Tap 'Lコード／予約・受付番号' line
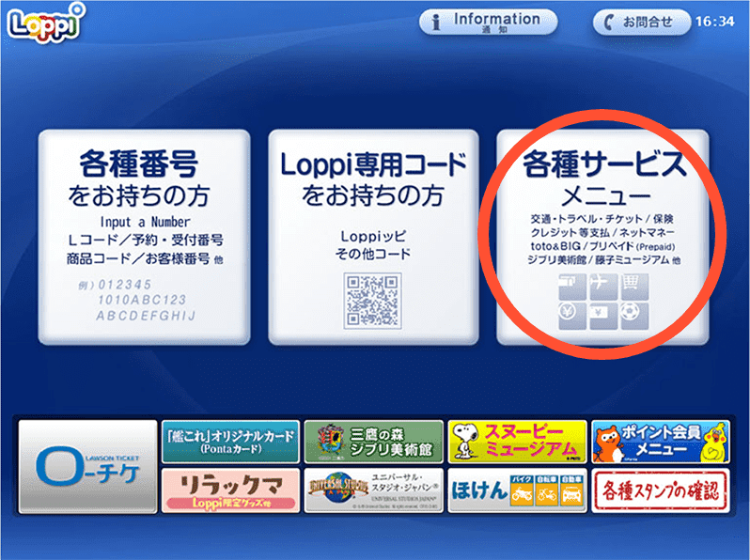Screen dimensions: 750x560 pyautogui.click(x=146, y=240)
